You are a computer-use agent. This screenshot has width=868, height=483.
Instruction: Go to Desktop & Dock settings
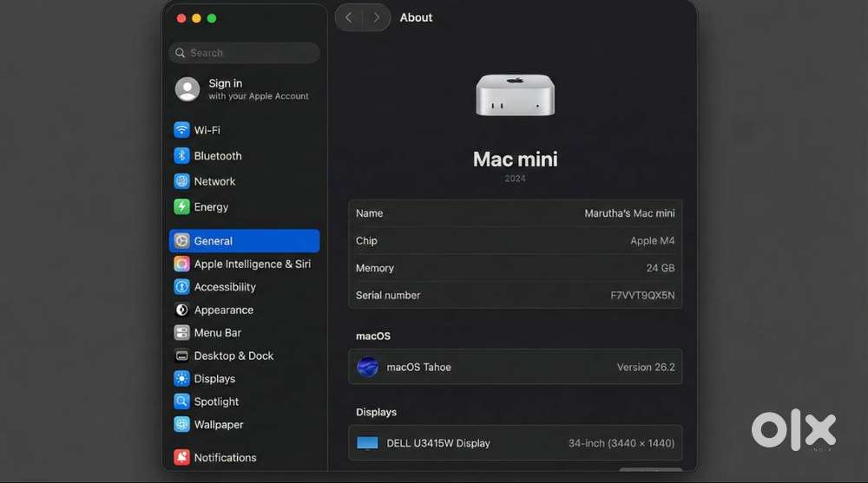click(x=233, y=356)
